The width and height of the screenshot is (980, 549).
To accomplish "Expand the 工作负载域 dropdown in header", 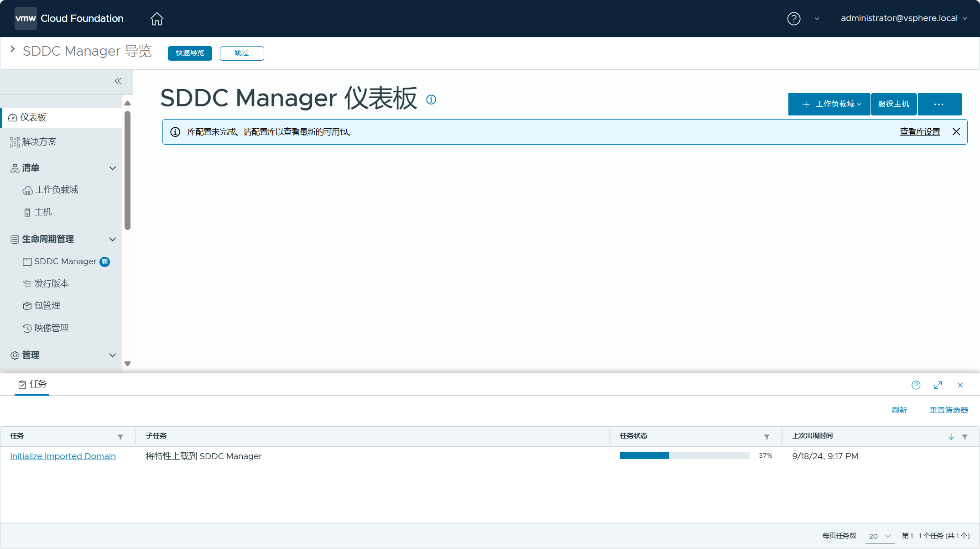I will click(x=829, y=104).
